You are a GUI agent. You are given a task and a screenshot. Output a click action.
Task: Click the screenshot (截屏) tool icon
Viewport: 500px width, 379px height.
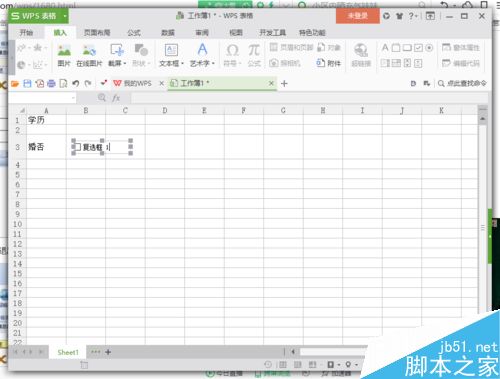pos(117,50)
